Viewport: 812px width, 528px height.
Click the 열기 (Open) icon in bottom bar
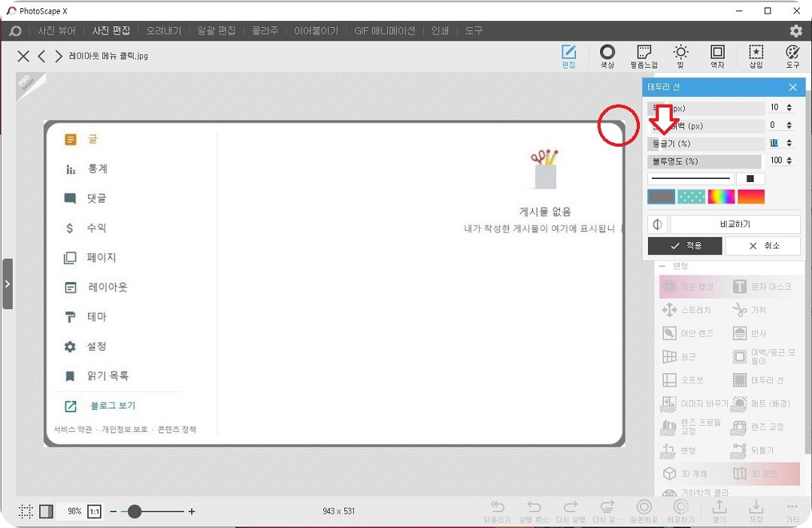[720, 511]
